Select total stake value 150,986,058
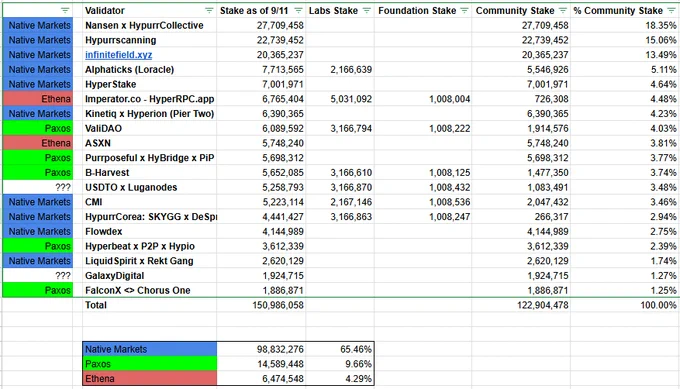The image size is (680, 389). click(262, 305)
